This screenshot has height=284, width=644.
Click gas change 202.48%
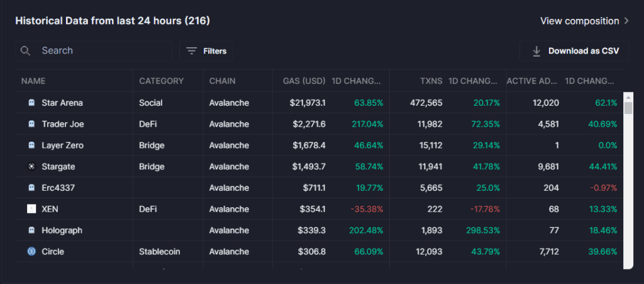pos(367,230)
